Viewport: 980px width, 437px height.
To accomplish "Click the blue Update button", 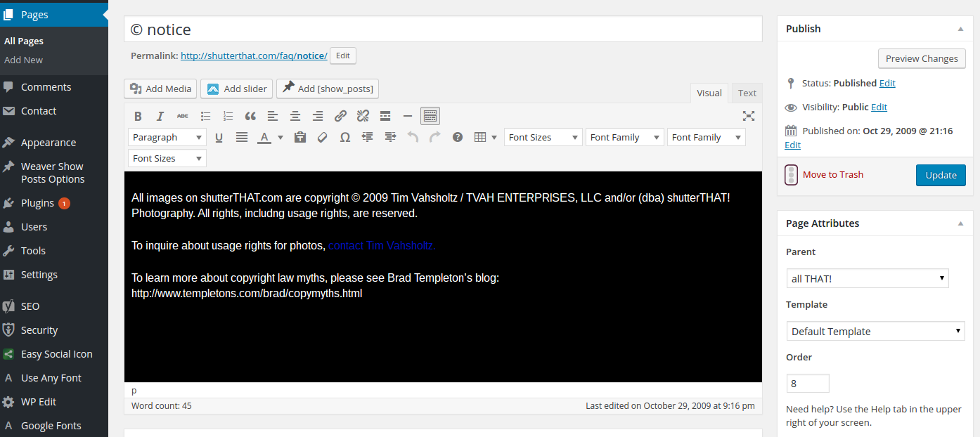I will [941, 175].
